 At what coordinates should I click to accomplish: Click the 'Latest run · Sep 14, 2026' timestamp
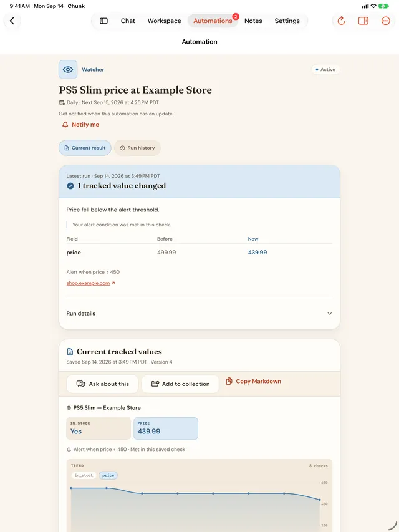pos(113,176)
